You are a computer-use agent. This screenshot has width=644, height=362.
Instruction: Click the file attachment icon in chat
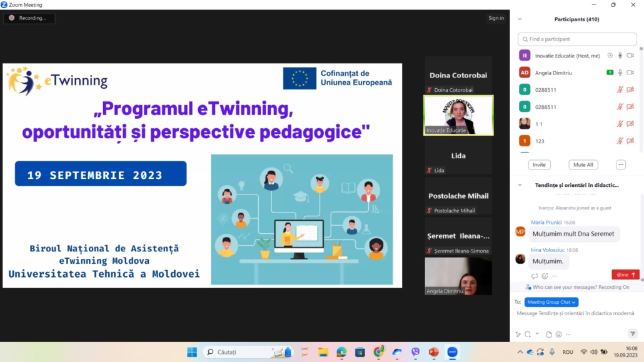[x=550, y=334]
